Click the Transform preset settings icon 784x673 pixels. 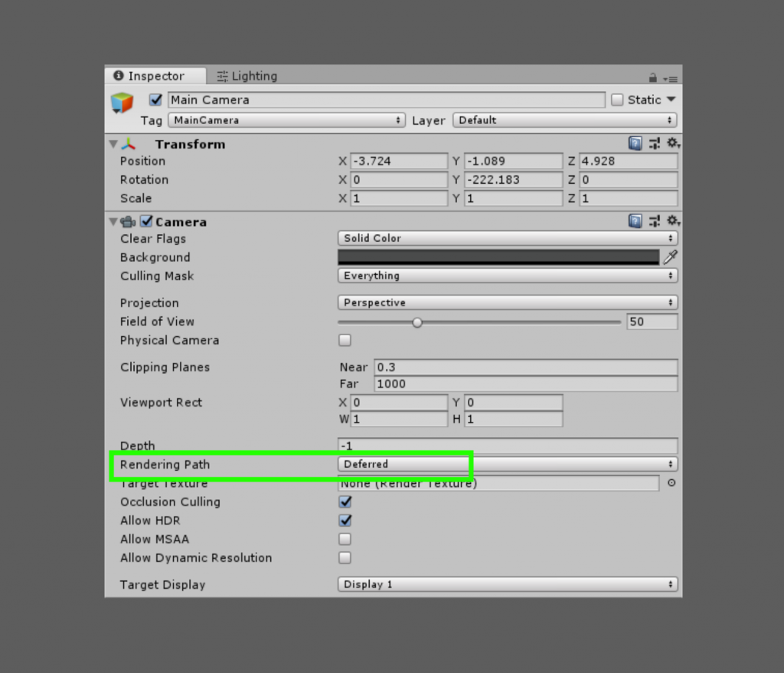coord(654,143)
